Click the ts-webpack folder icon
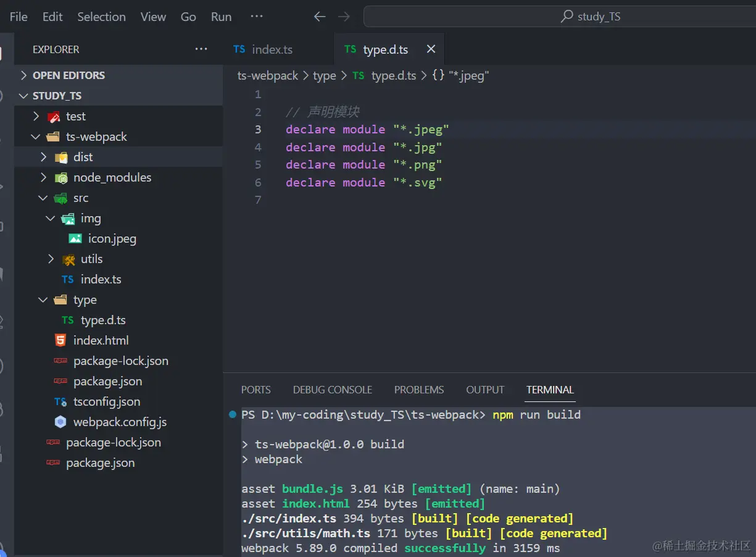 (53, 136)
